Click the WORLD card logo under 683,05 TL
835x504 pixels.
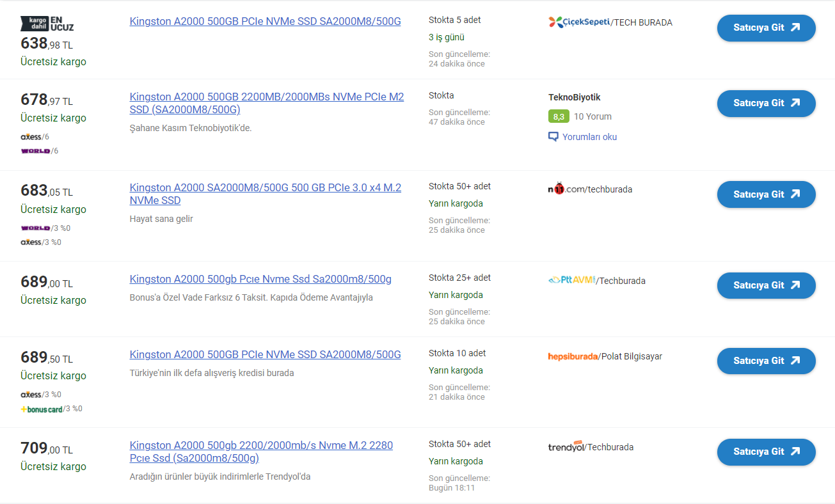(x=35, y=228)
